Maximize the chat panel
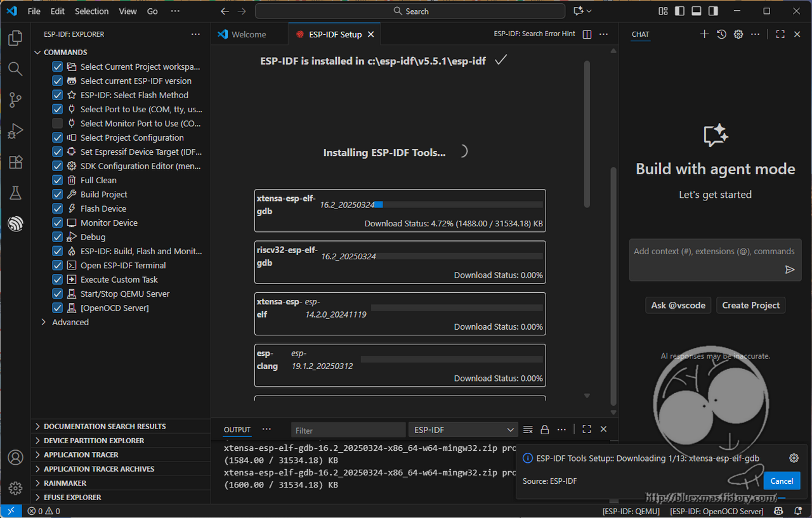Image resolution: width=812 pixels, height=518 pixels. (780, 34)
